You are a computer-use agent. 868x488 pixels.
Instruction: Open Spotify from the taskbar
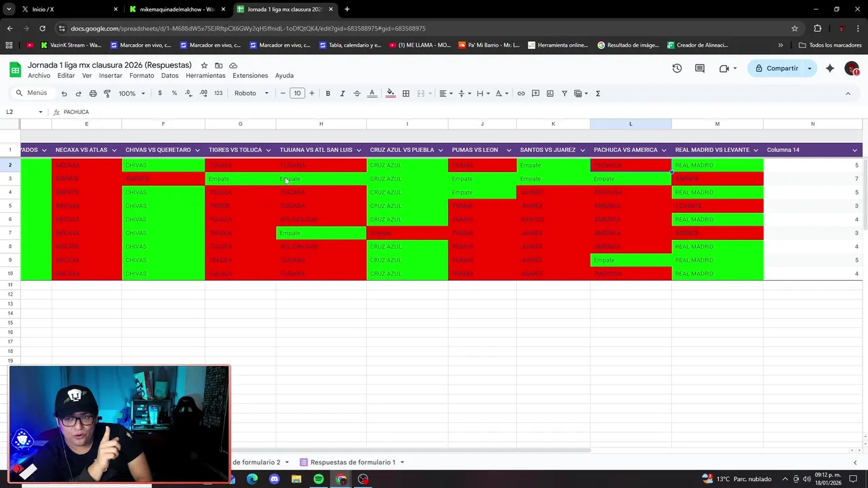[319, 479]
